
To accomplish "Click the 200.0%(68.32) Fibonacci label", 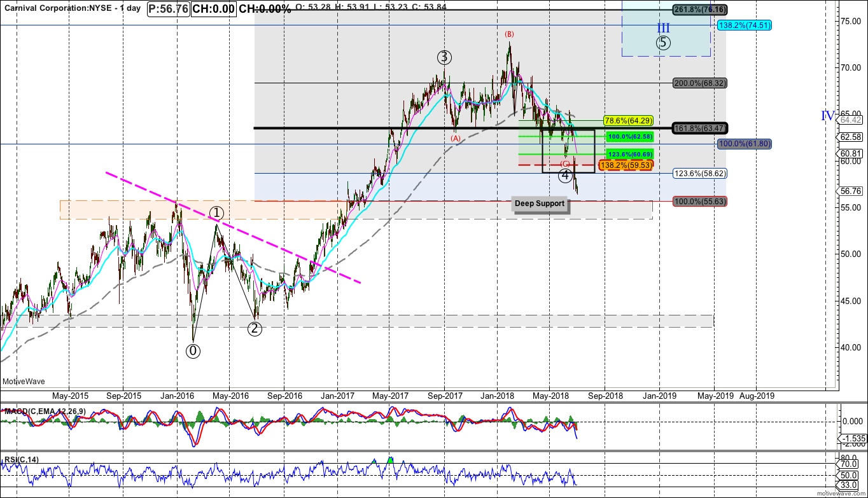I will click(700, 83).
